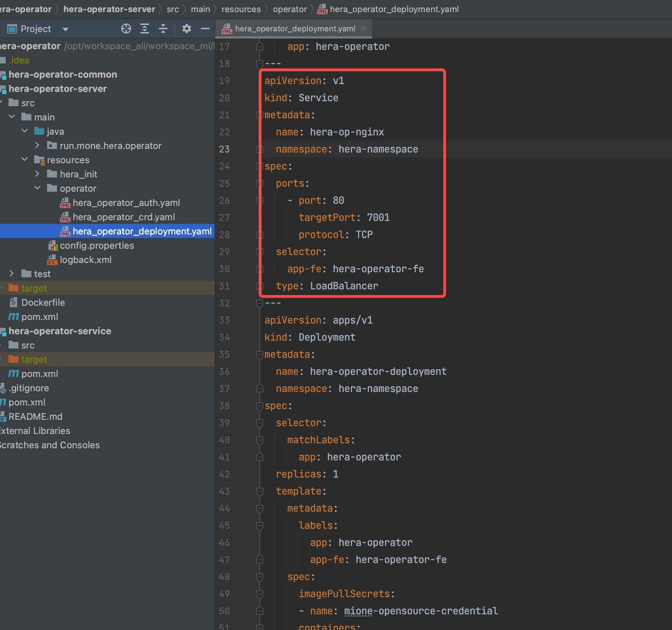The width and height of the screenshot is (672, 630).
Task: Open README.md file
Action: coord(35,417)
